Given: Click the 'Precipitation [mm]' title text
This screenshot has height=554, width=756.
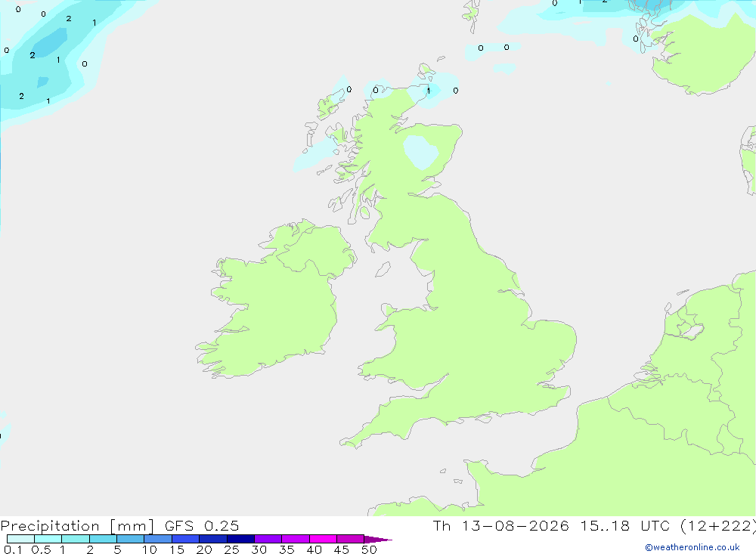Looking at the screenshot, I should pyautogui.click(x=77, y=526).
